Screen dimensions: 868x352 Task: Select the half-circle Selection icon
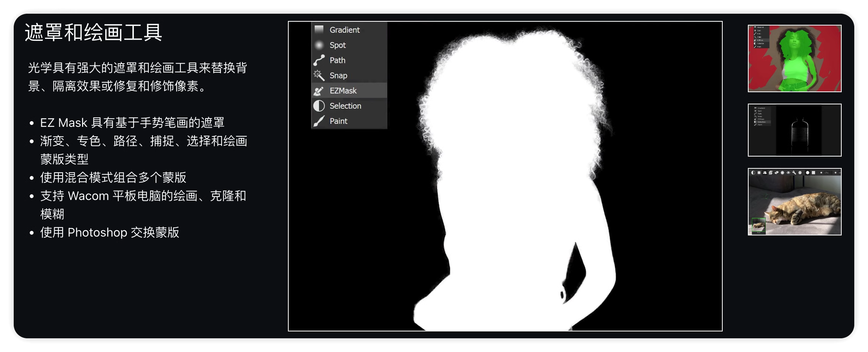[x=319, y=106]
